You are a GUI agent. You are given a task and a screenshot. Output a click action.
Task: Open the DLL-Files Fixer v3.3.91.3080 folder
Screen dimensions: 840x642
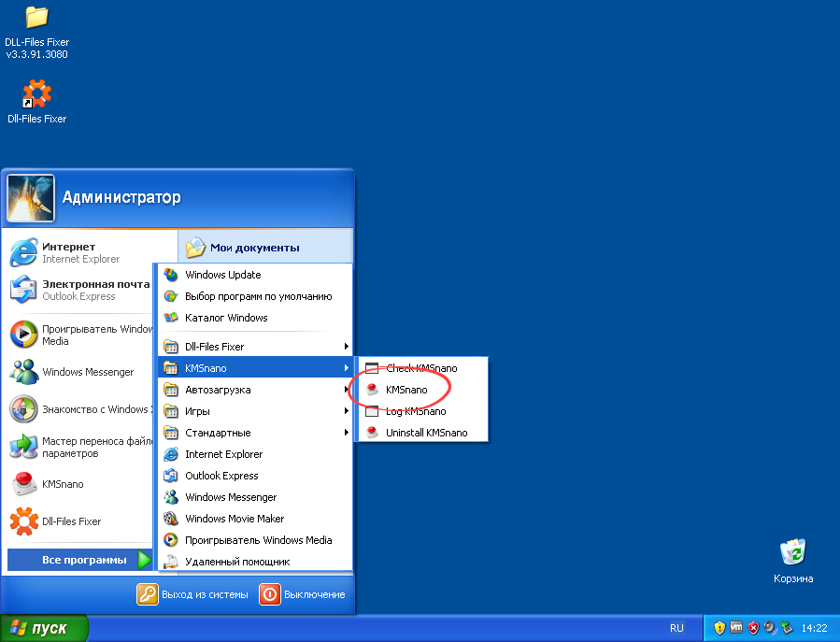click(37, 23)
